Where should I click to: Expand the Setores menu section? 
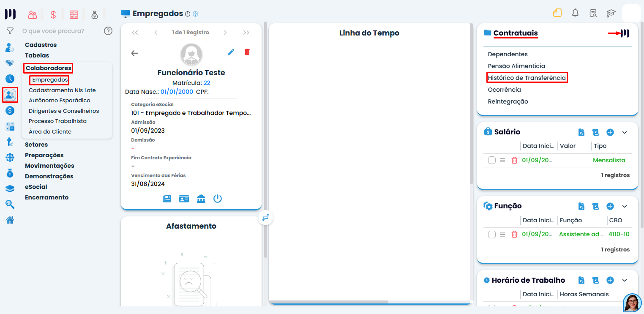click(36, 145)
